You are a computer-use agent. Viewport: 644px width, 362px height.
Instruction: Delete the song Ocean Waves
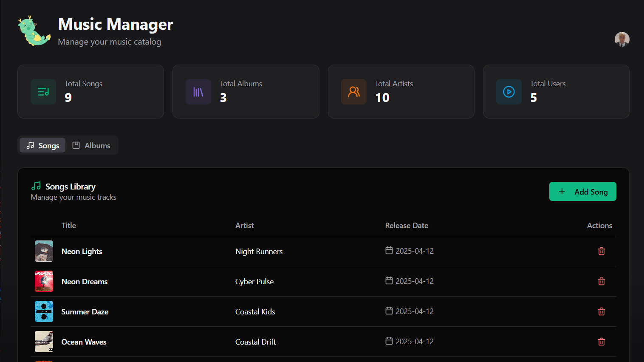tap(601, 342)
